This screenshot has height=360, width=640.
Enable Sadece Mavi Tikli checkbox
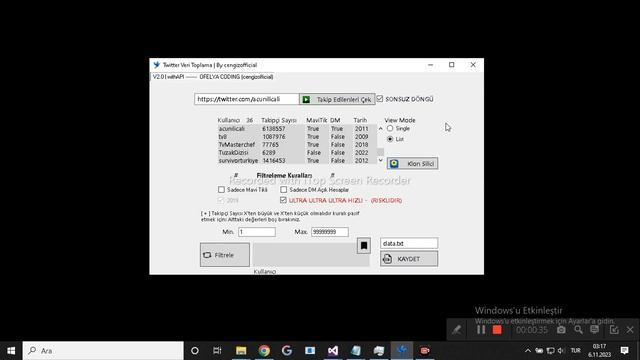[x=221, y=190]
